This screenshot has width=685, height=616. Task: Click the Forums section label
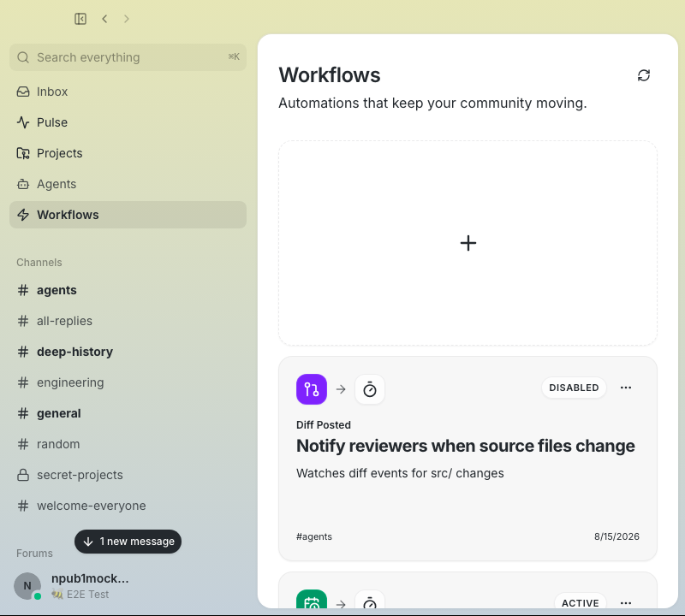pos(34,554)
